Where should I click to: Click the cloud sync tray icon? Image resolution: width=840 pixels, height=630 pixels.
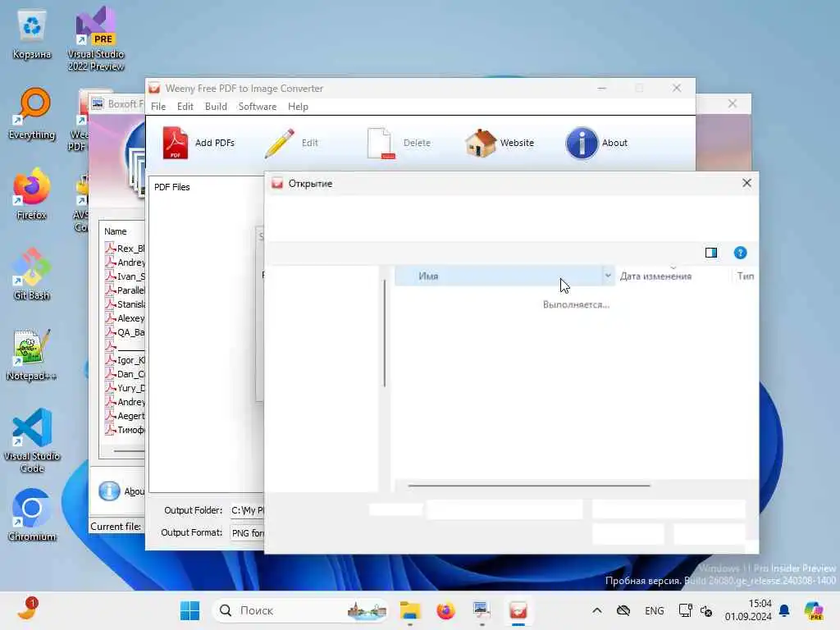coord(623,610)
